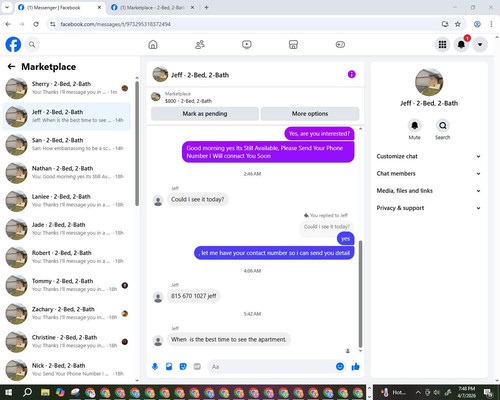This screenshot has height=400, width=500.
Task: Click the Mute bell icon
Action: point(415,126)
